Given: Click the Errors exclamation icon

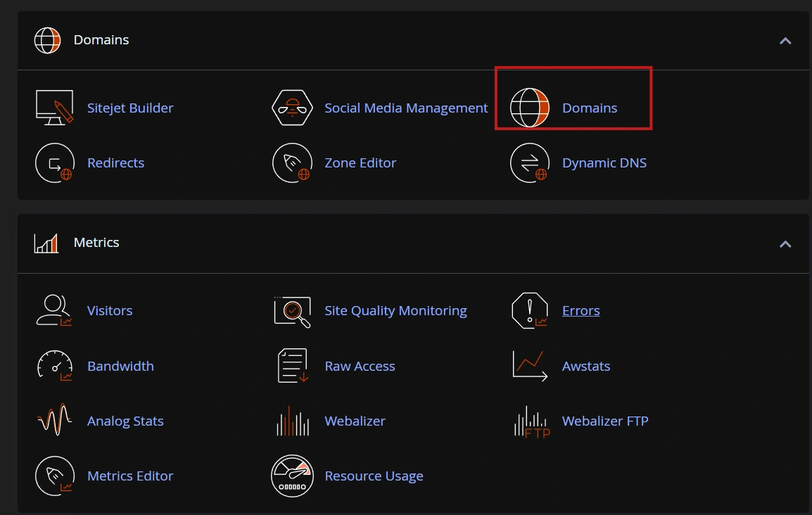Looking at the screenshot, I should click(x=529, y=310).
